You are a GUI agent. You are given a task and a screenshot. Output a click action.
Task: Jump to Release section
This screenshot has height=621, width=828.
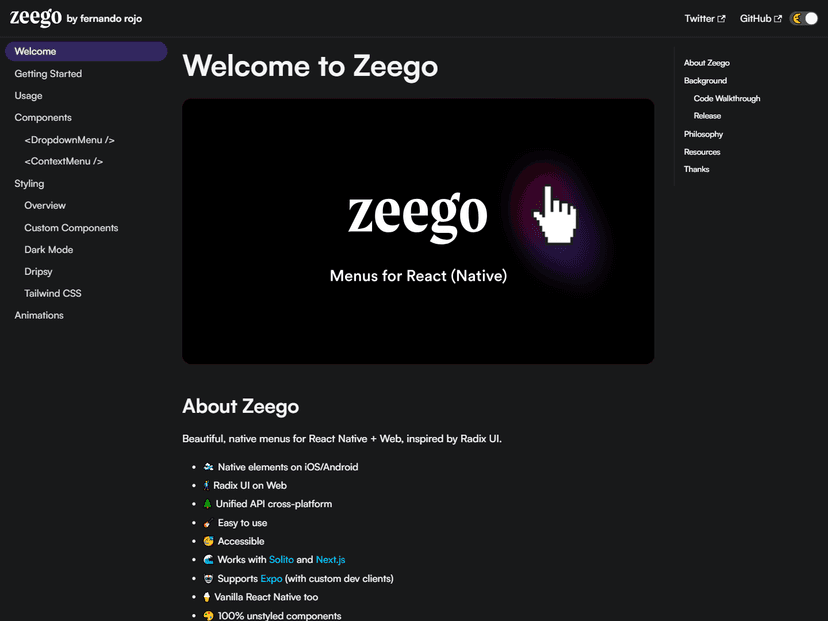pyautogui.click(x=707, y=116)
